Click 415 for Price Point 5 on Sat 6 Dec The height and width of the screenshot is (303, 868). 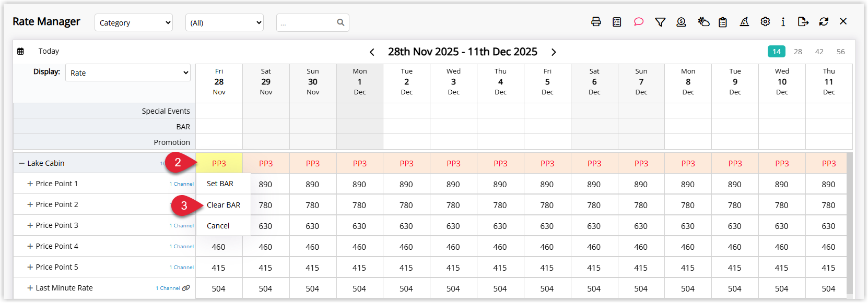tap(594, 268)
